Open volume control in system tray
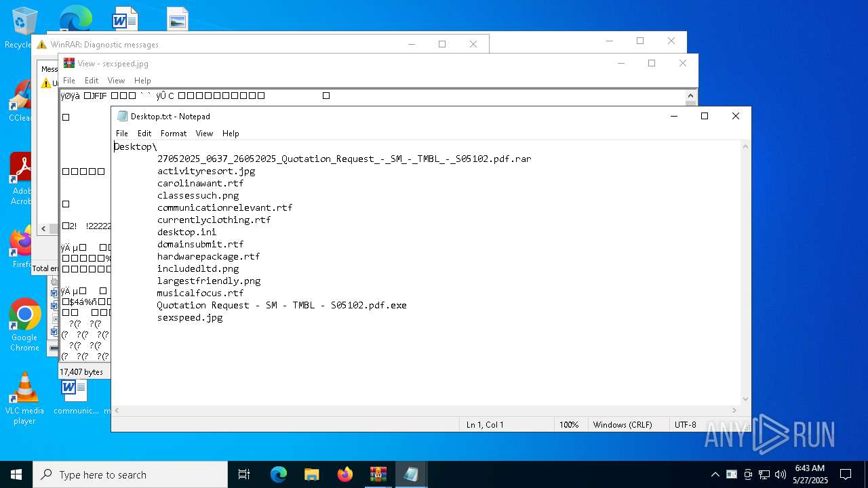868x488 pixels. coord(781,474)
